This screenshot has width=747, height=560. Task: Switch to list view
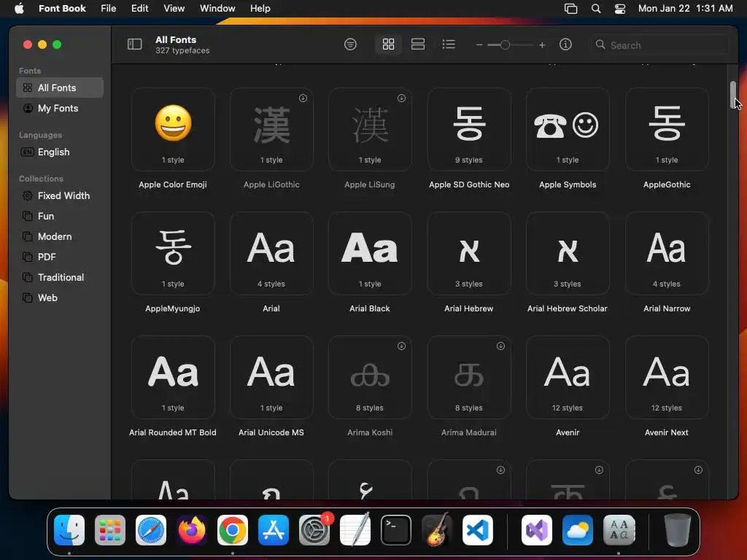(449, 44)
